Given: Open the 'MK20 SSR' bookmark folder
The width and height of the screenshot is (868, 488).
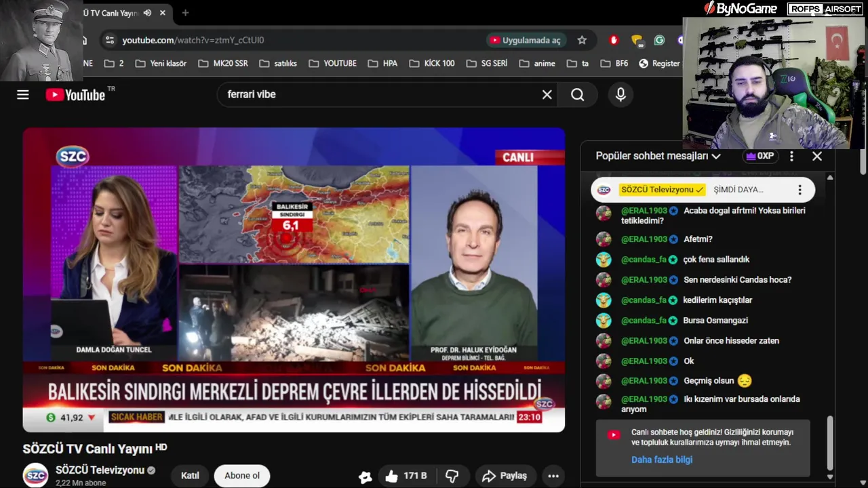Looking at the screenshot, I should tap(223, 63).
